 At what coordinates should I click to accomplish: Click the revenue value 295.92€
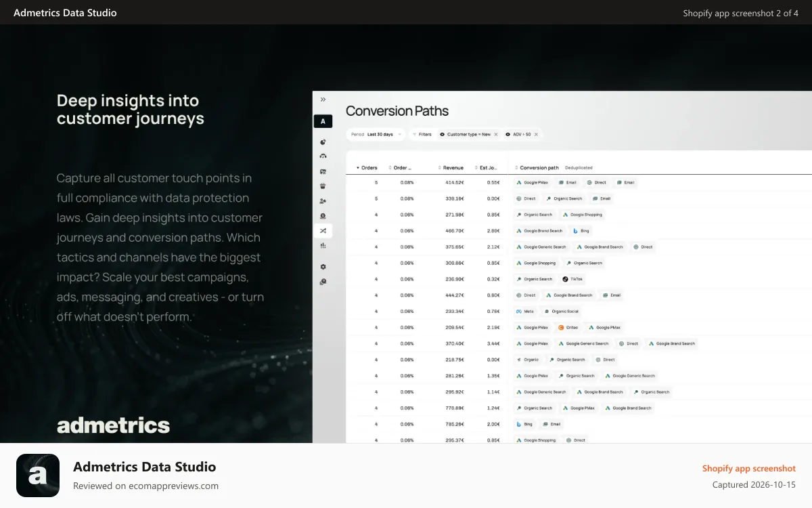(454, 391)
